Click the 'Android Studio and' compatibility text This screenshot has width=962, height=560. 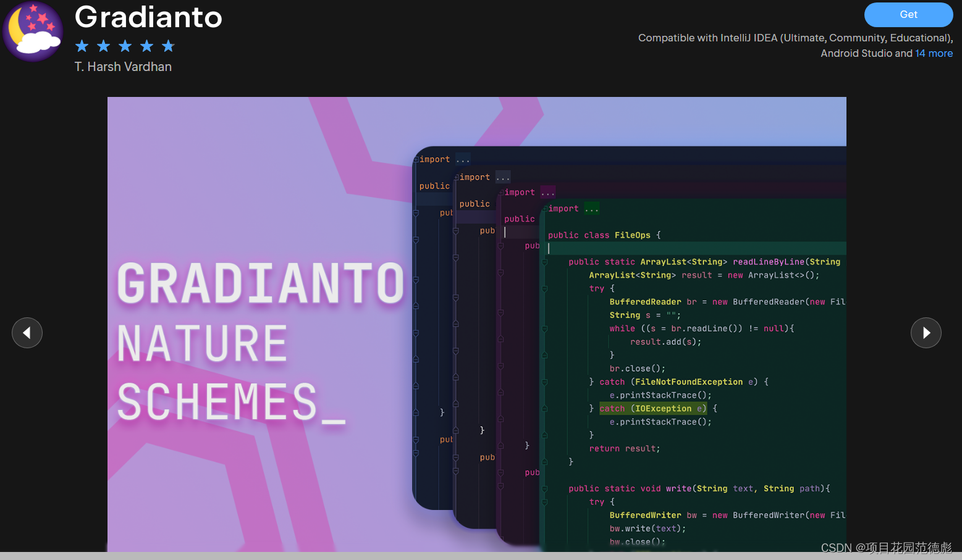click(866, 53)
